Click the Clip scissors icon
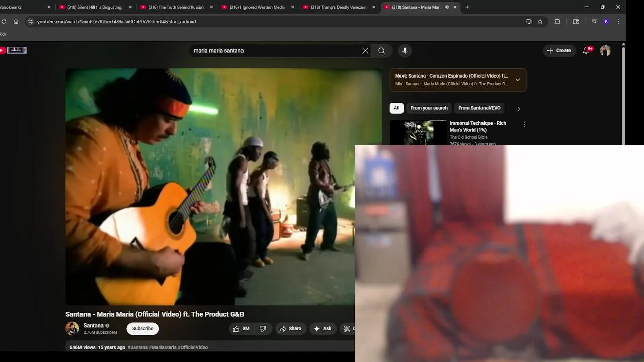The image size is (644, 362). 347,329
